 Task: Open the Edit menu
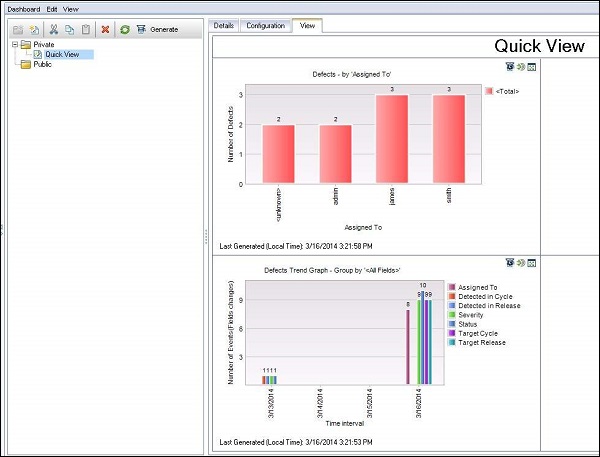pos(52,9)
